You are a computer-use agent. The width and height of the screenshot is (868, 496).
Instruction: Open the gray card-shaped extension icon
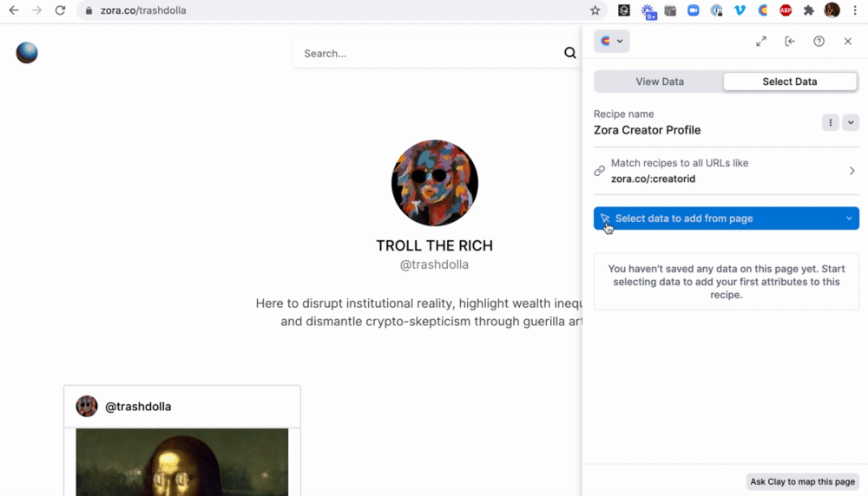point(670,10)
